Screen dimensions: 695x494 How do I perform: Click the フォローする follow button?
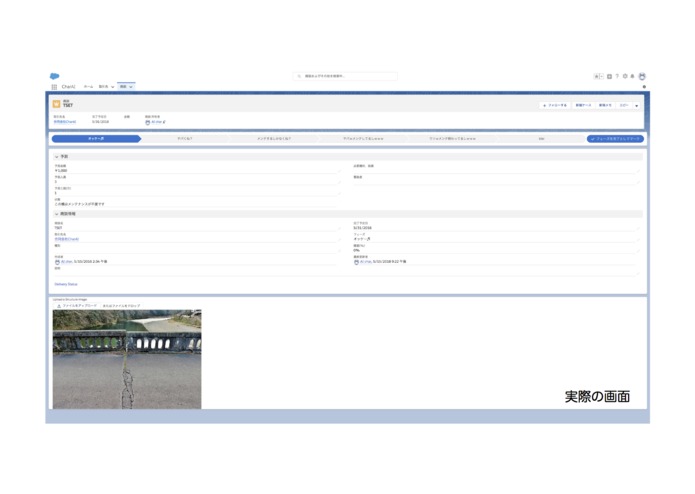(555, 105)
